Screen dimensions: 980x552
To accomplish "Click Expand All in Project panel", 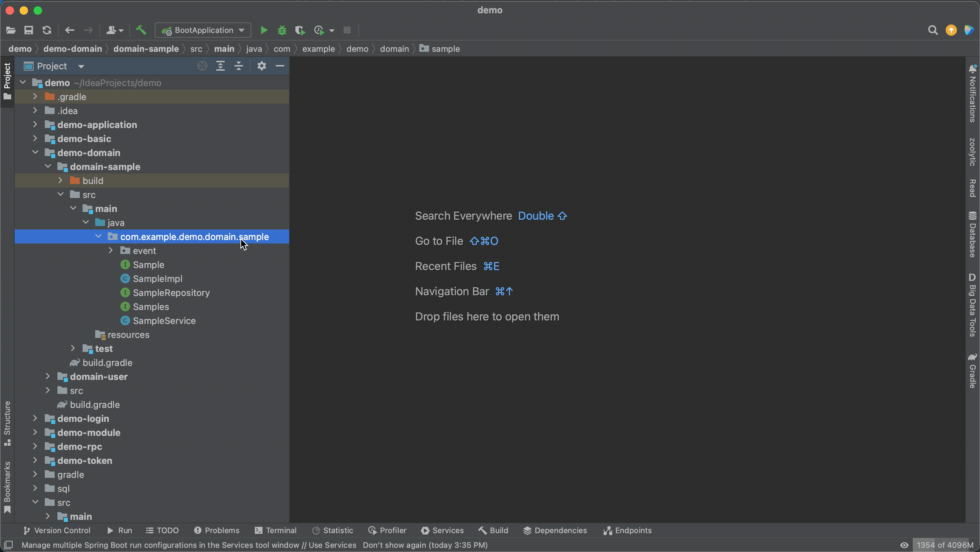I will click(x=220, y=66).
